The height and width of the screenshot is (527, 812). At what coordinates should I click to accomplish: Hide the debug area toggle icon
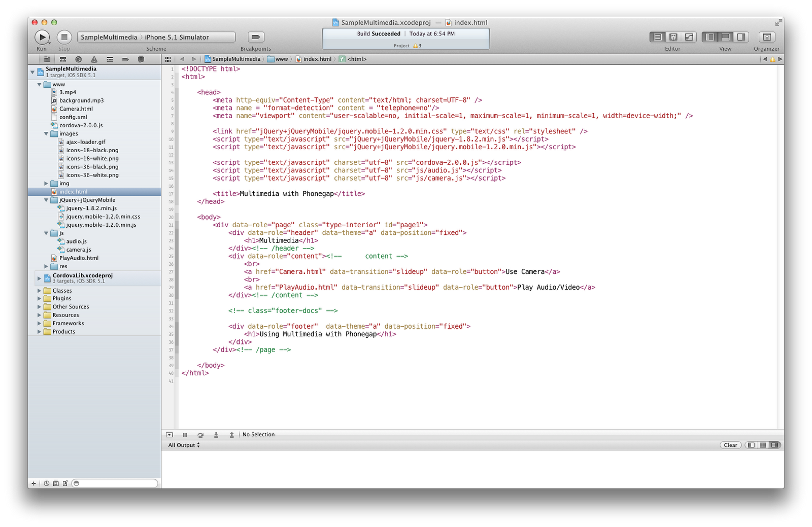pos(170,435)
